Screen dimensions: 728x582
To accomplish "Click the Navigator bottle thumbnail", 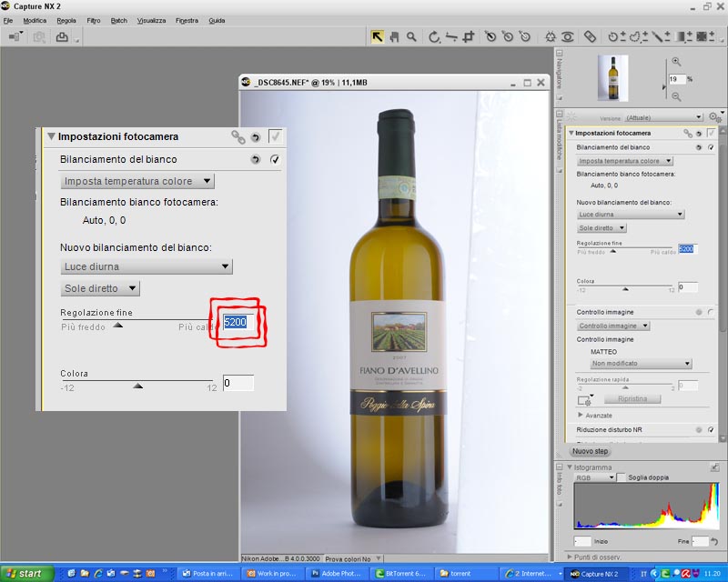I will tap(612, 78).
